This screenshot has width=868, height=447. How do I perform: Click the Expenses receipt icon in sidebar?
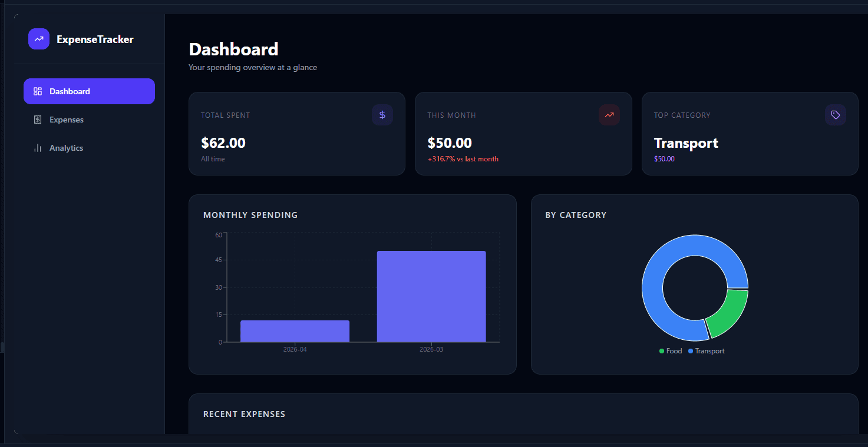pyautogui.click(x=38, y=120)
